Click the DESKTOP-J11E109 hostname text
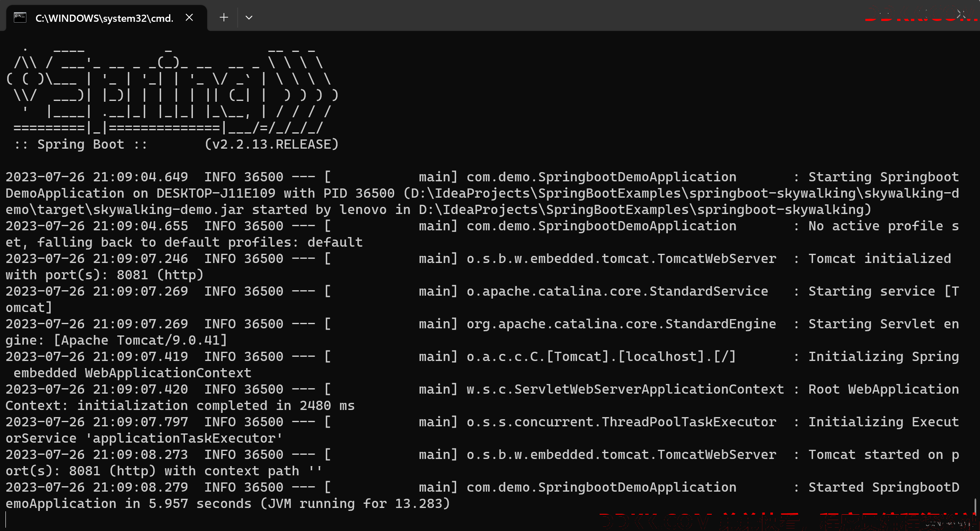This screenshot has width=980, height=531. (x=216, y=193)
